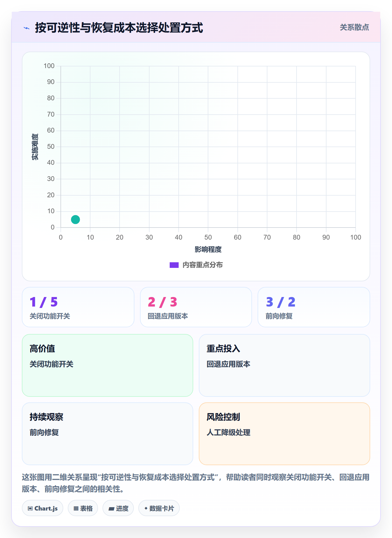
Task: Click the title 按可逆性与恢复成本选择处置方式
Action: click(x=119, y=28)
